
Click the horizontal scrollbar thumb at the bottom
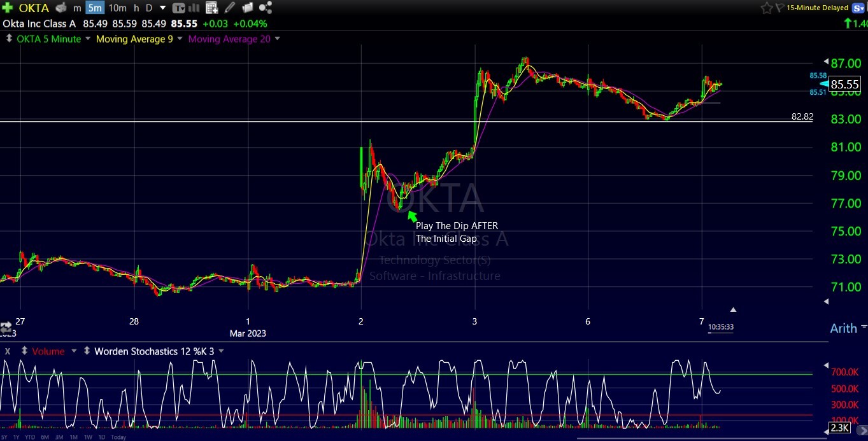point(702,438)
